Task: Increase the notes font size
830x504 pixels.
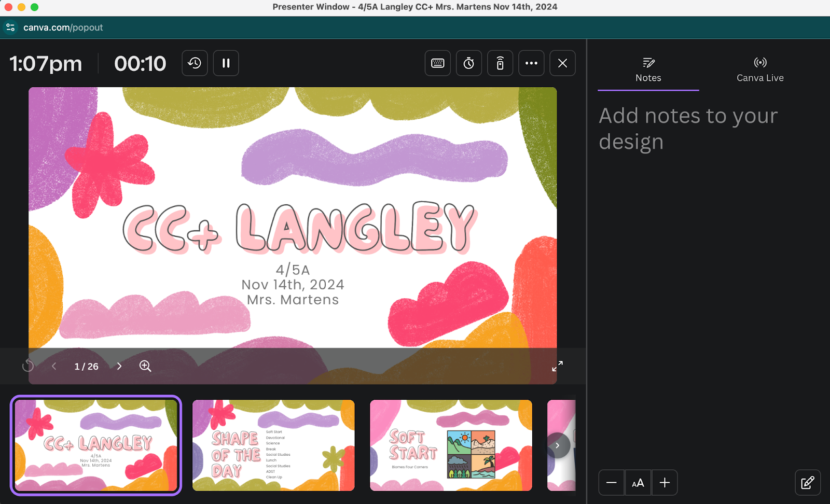Action: click(665, 483)
